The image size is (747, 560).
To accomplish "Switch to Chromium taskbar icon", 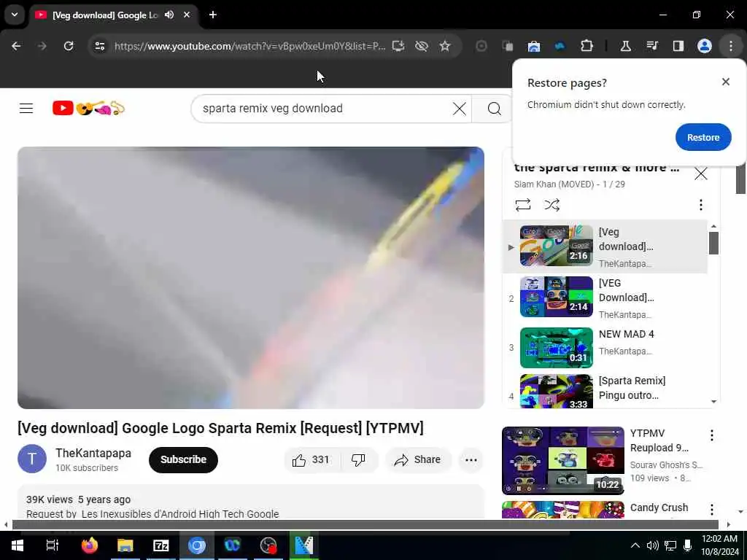I will coord(196,545).
